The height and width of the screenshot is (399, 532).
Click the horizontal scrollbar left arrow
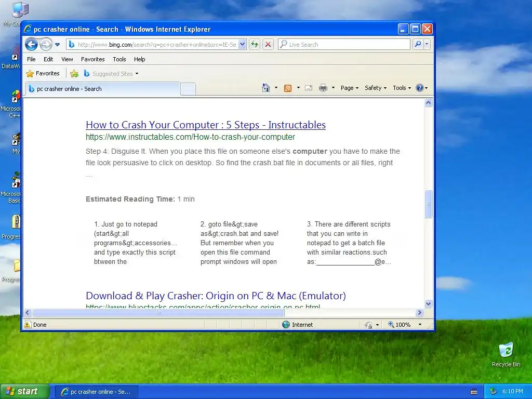(28, 312)
